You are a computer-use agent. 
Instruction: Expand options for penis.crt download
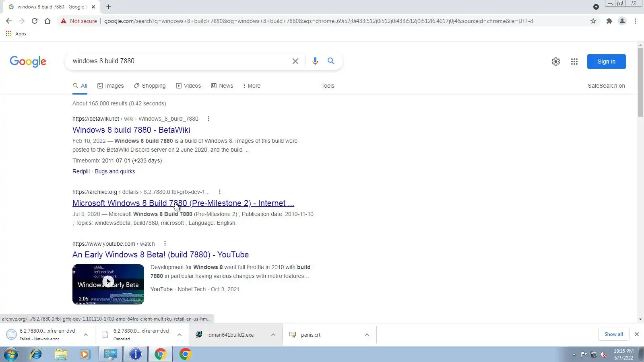tap(367, 335)
